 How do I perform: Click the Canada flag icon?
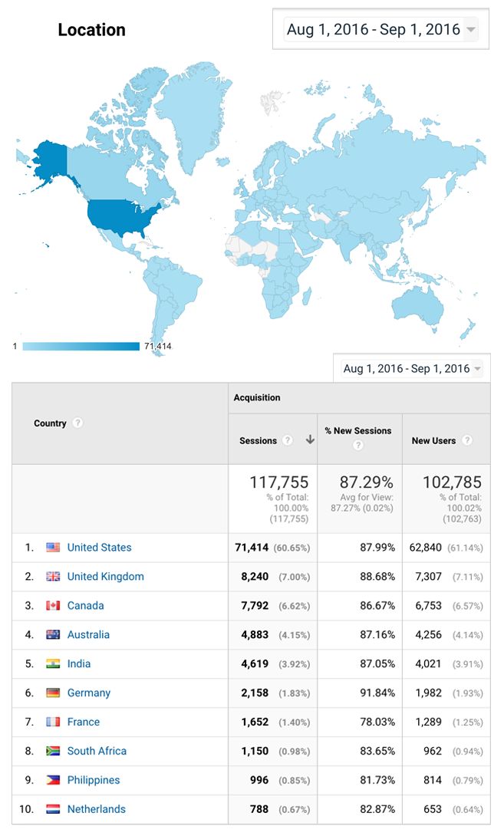coord(53,606)
